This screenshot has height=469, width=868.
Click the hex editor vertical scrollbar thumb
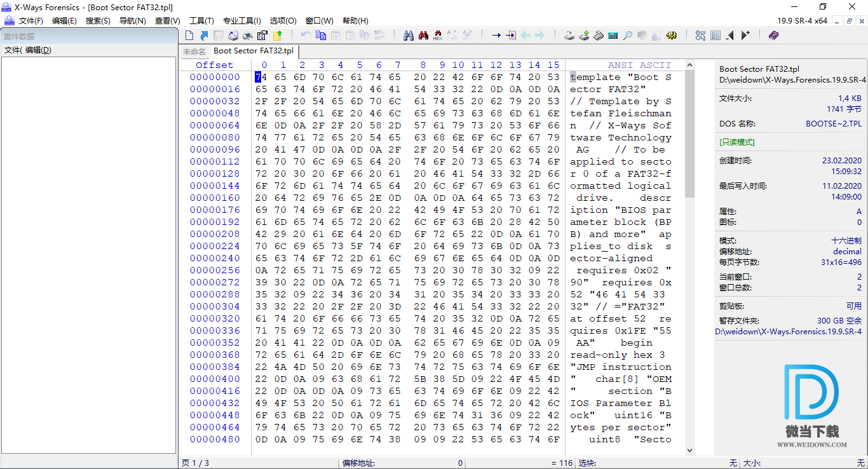(x=689, y=133)
